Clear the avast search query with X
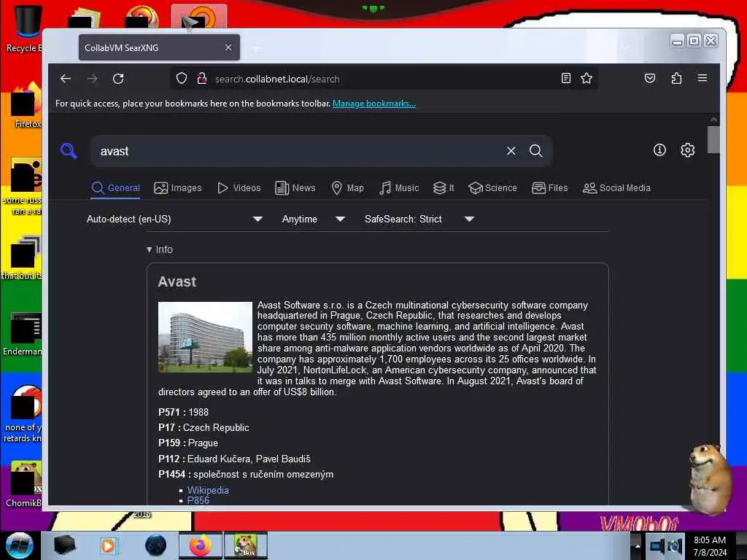The image size is (747, 560). tap(511, 151)
